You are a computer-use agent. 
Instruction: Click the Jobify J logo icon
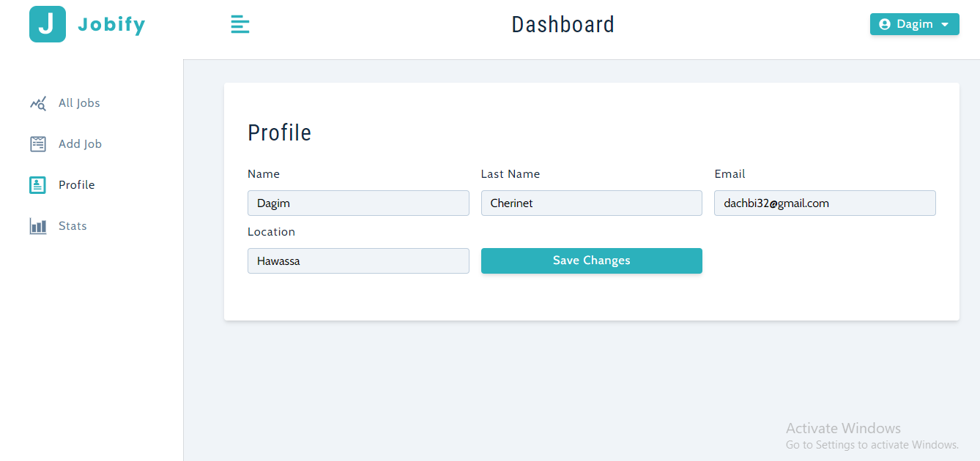pos(47,23)
